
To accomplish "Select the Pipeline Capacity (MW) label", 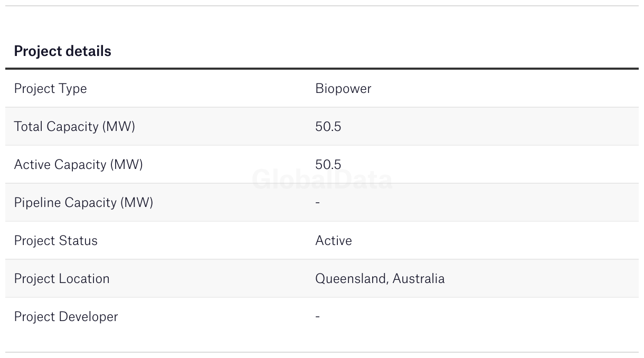I will (x=83, y=203).
